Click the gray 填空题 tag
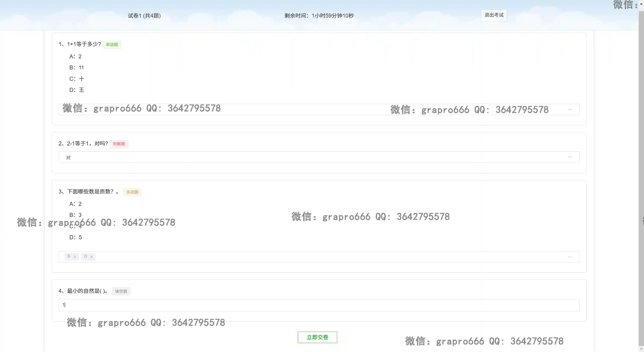The width and height of the screenshot is (644, 352). click(x=121, y=291)
